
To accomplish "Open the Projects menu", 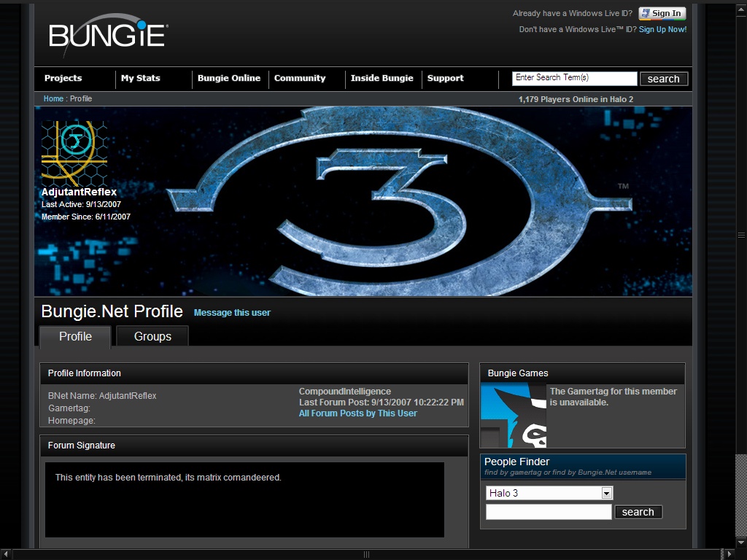I will coord(63,78).
